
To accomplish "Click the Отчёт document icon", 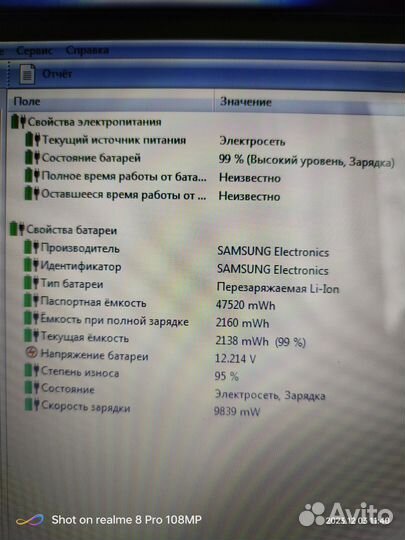I will (x=27, y=74).
